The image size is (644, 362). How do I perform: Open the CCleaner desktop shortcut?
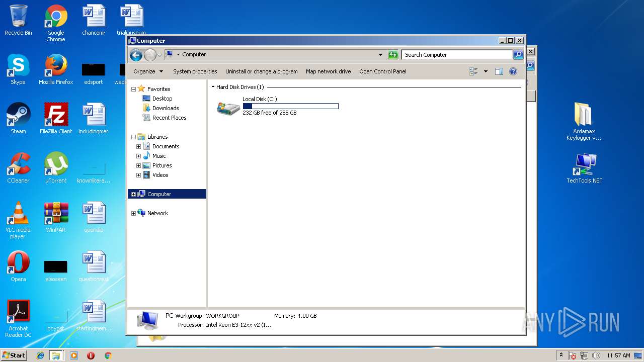point(18,168)
